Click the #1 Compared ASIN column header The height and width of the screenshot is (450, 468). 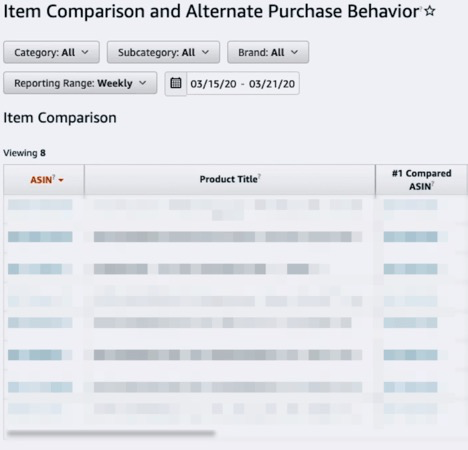pyautogui.click(x=421, y=180)
